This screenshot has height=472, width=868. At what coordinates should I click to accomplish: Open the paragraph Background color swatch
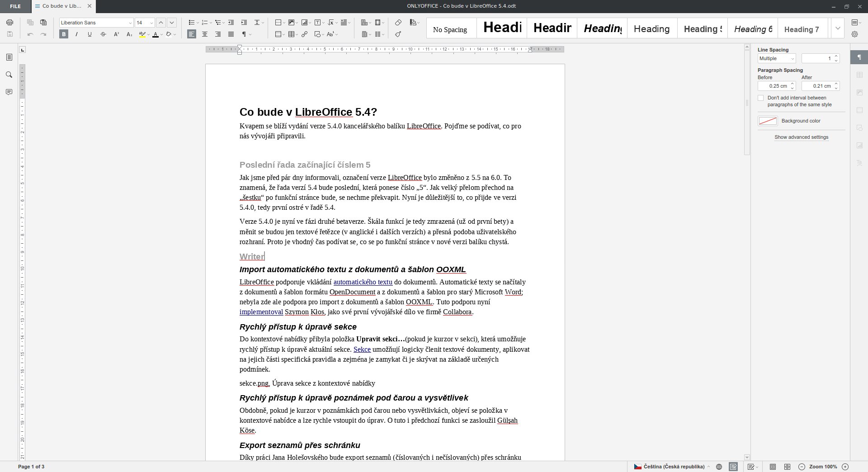pos(768,121)
